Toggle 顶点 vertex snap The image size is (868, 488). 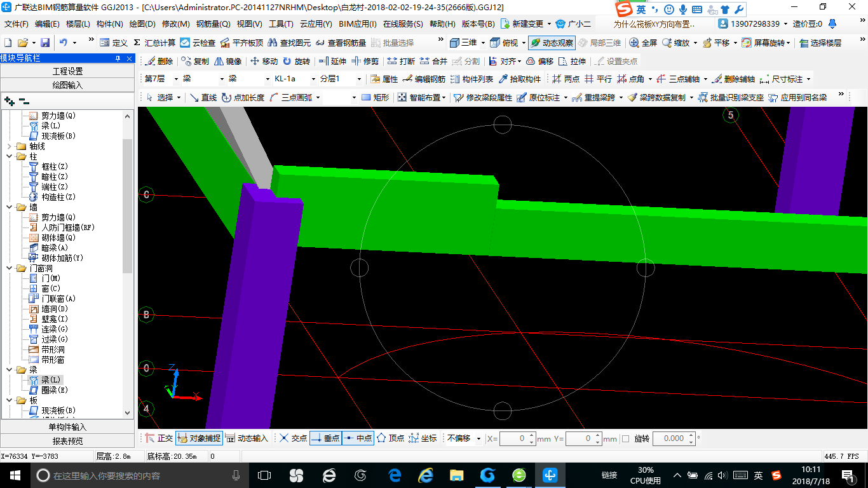[x=391, y=438]
